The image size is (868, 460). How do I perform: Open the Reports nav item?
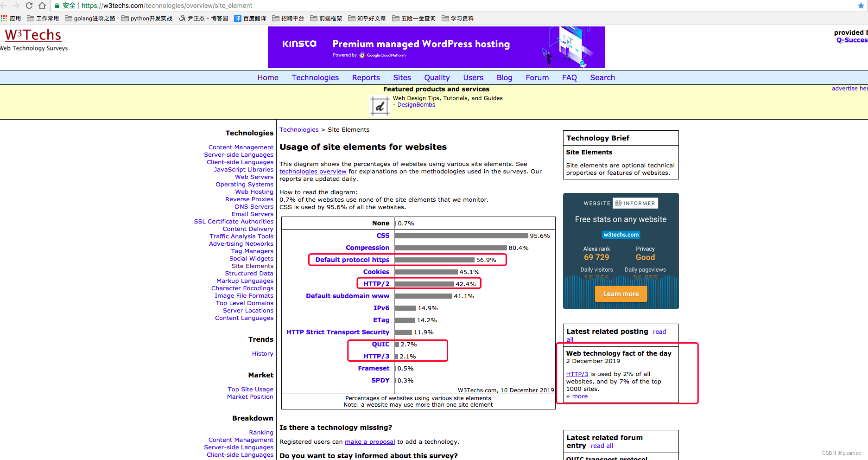[x=366, y=77]
